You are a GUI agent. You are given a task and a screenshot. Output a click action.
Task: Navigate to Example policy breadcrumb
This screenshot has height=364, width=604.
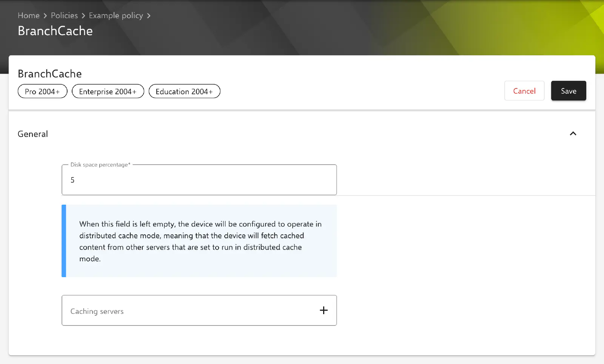pos(116,15)
